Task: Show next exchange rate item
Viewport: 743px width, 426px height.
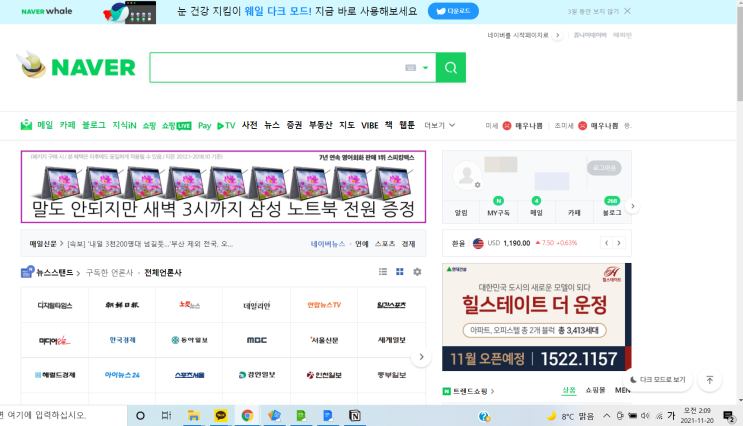Action: pos(619,243)
